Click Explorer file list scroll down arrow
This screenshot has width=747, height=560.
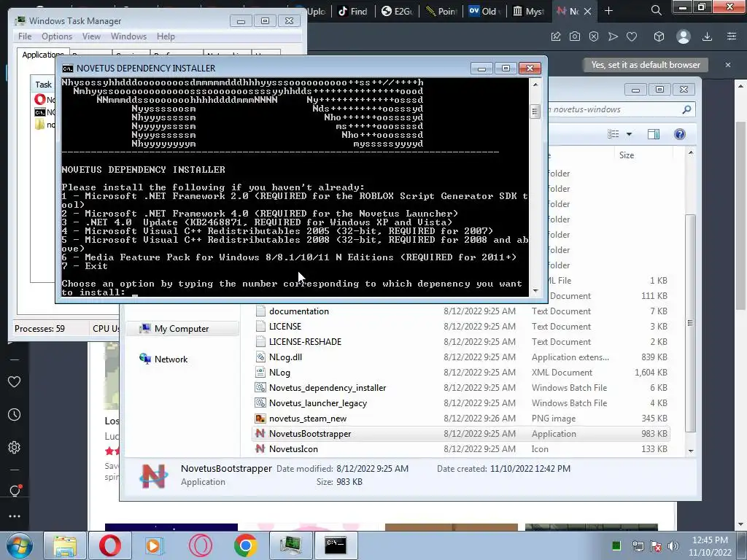691,451
